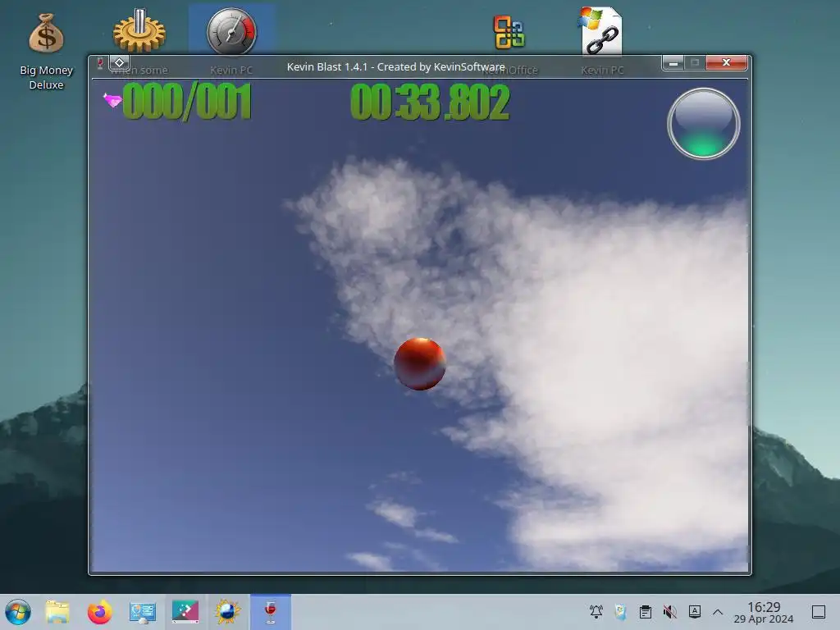The height and width of the screenshot is (630, 840).
Task: Open the clock showing 16:29
Action: 764,612
